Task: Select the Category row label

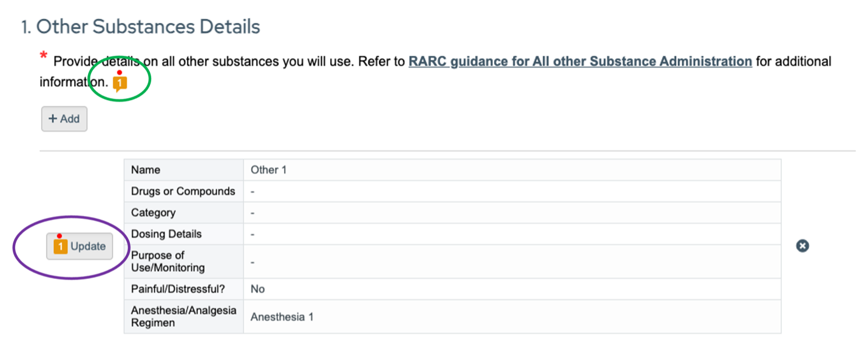Action: click(x=153, y=213)
